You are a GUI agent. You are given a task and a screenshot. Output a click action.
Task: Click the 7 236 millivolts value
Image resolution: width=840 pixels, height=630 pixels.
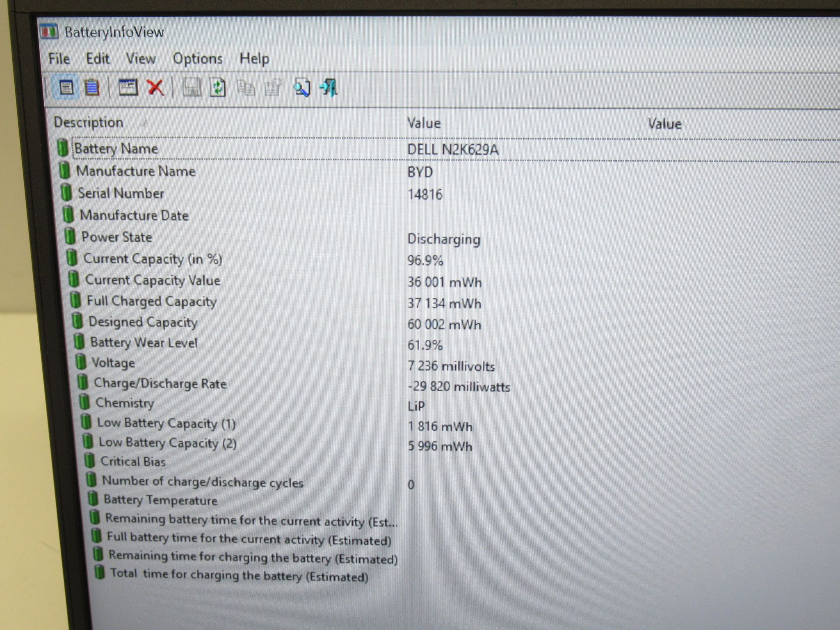point(451,366)
